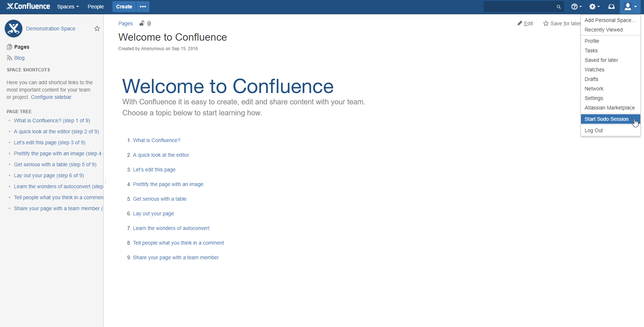This screenshot has height=327, width=644.
Task: Click the Demonstration Space logo avatar
Action: point(14,29)
